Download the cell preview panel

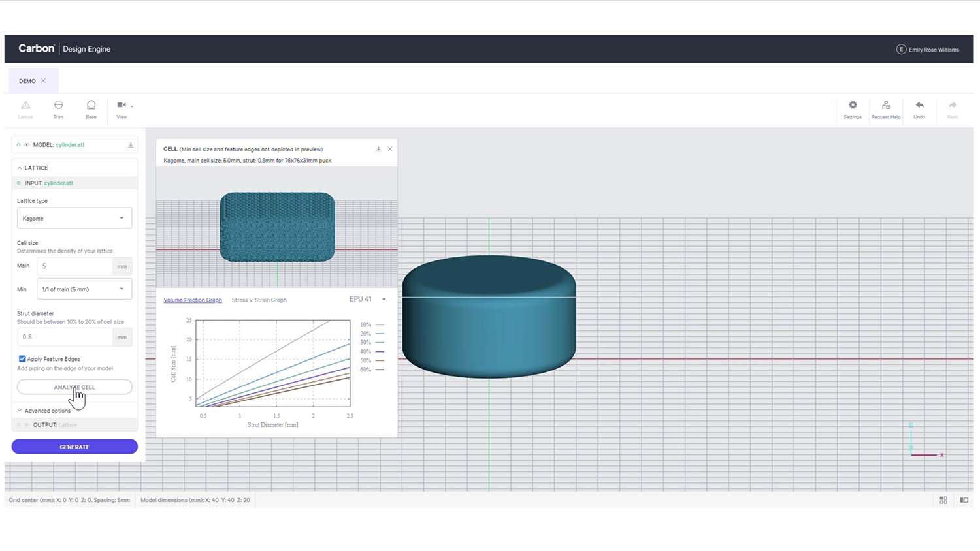point(378,150)
